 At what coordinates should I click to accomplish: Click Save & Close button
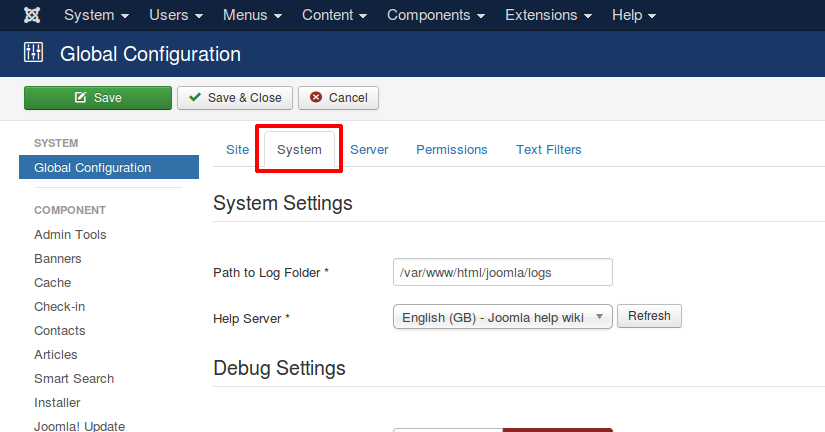click(235, 98)
